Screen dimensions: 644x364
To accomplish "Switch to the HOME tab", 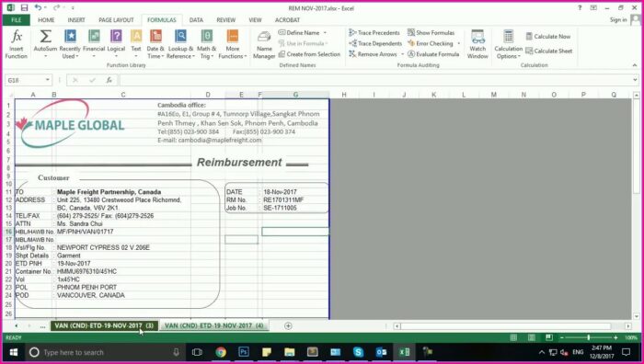I will [x=46, y=19].
